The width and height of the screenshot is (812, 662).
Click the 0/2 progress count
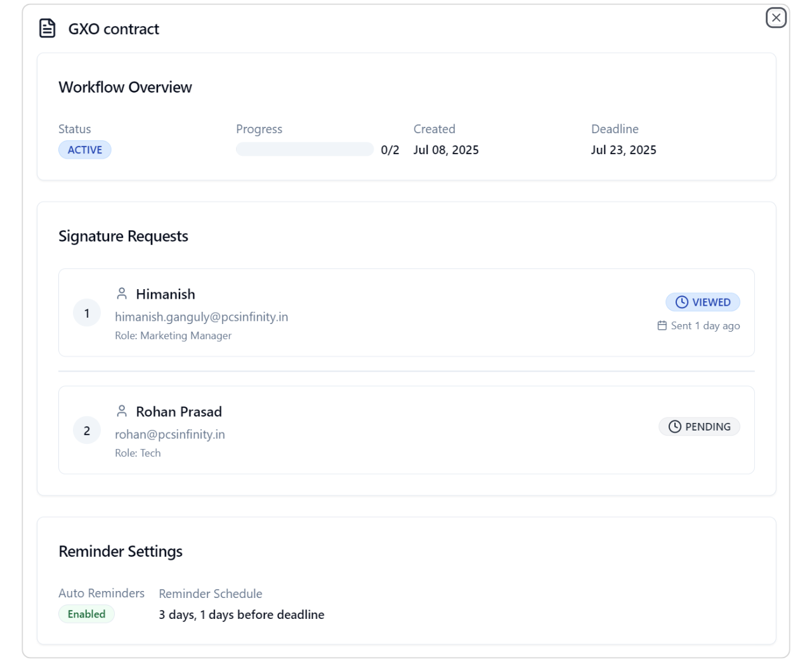(x=390, y=150)
